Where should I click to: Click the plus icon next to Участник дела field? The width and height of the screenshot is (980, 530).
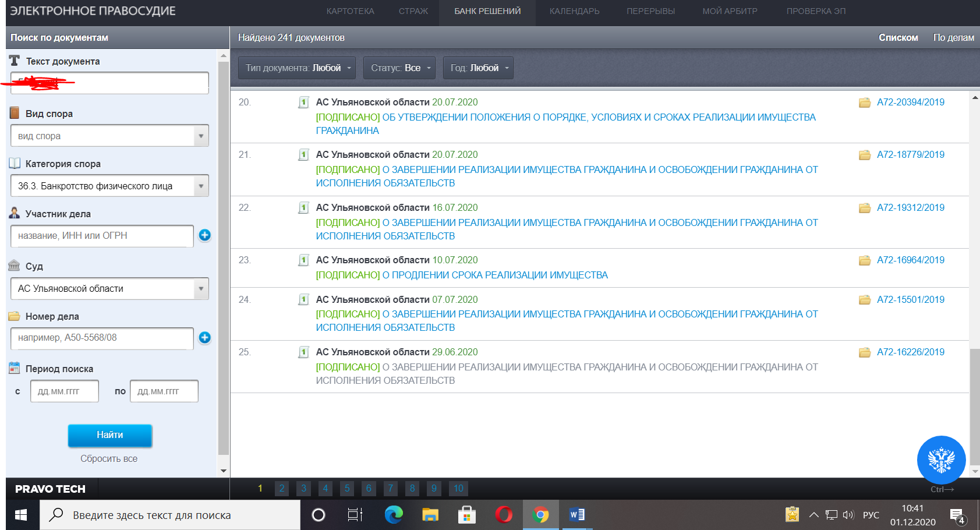pos(204,235)
